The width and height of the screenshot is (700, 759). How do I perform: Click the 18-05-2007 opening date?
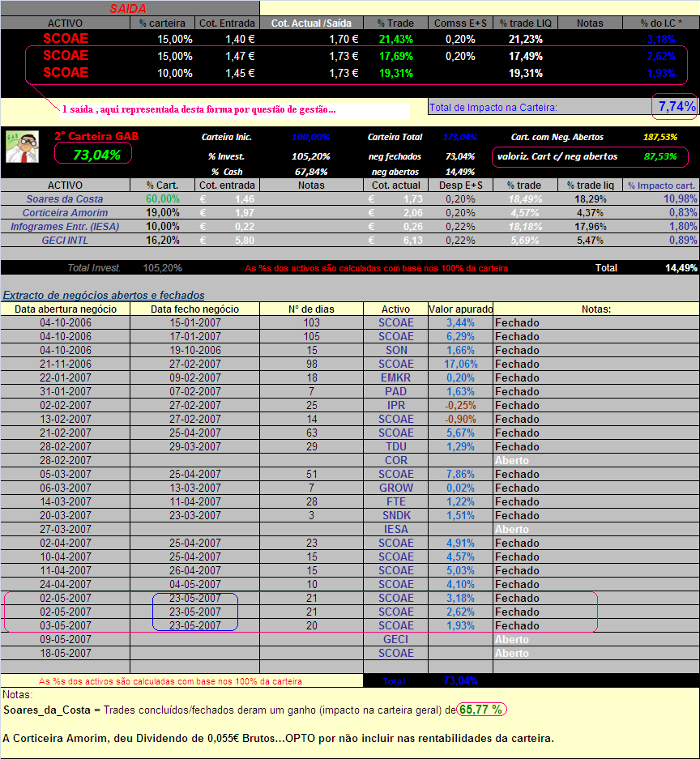[x=66, y=653]
